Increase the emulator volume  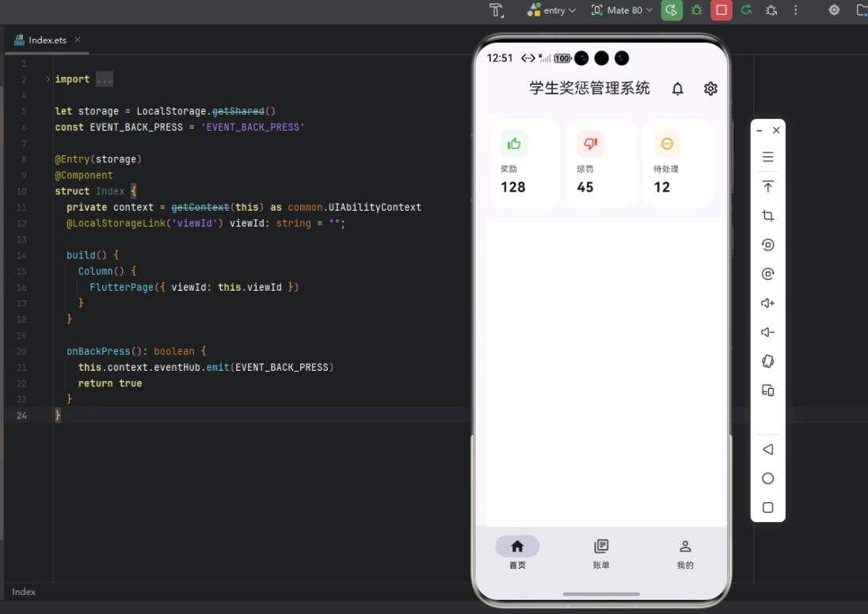pos(767,303)
